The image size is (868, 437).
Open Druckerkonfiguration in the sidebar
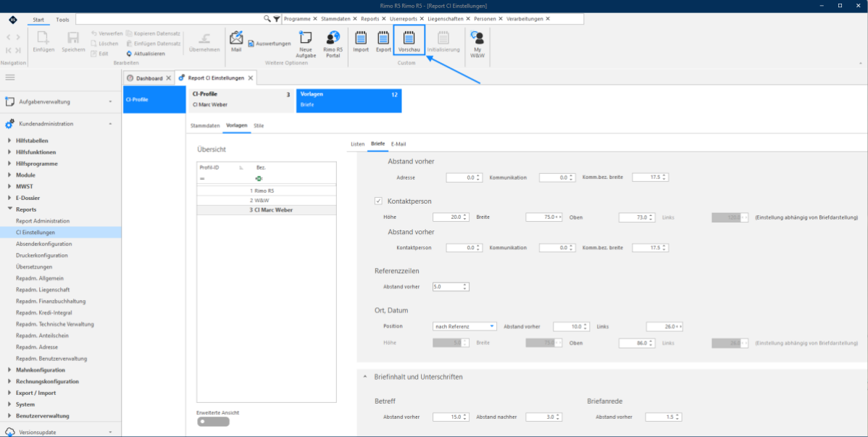42,255
